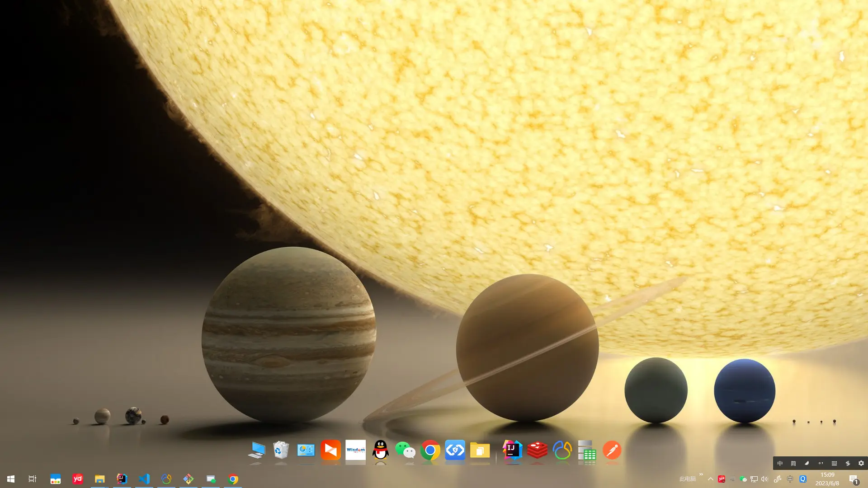The image size is (868, 488).
Task: Expand the 此电脑 toolbar chevron
Action: (701, 474)
